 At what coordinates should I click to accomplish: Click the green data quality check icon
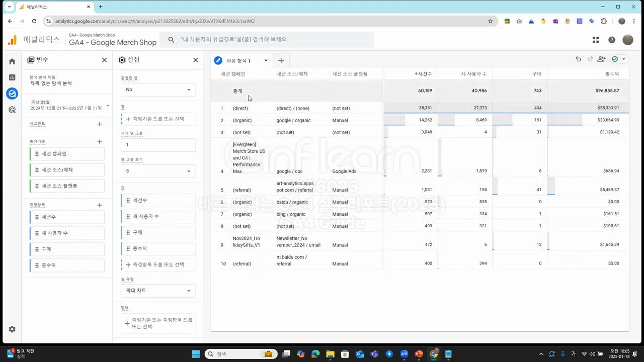coord(615,59)
